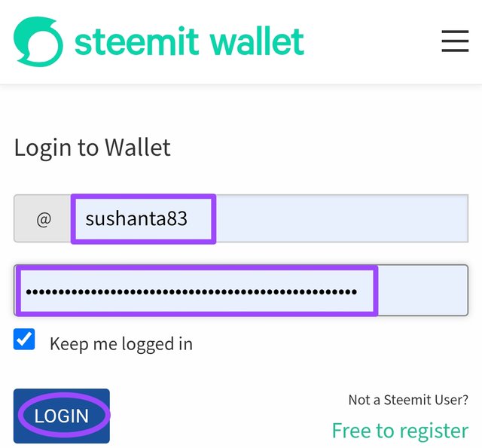Click the @ symbol username prefix
This screenshot has width=482, height=448.
coord(44,220)
